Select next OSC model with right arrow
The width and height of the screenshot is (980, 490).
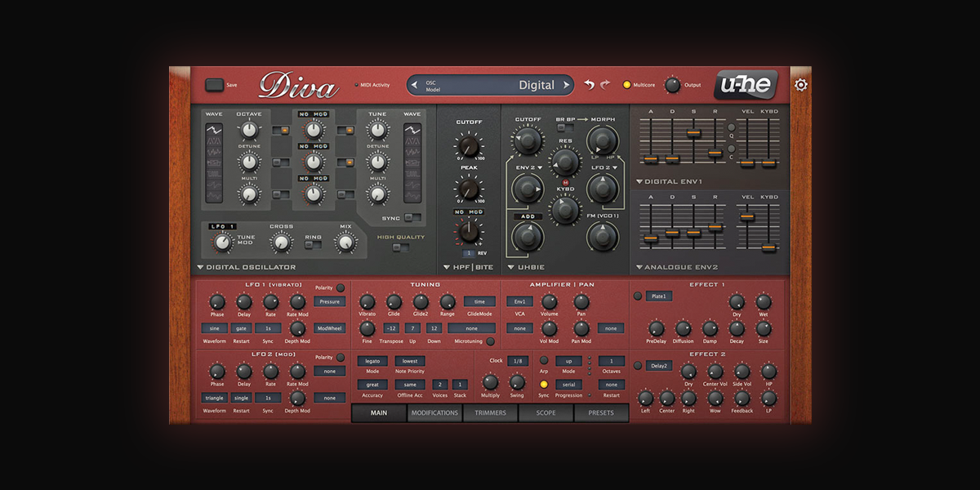tap(566, 85)
